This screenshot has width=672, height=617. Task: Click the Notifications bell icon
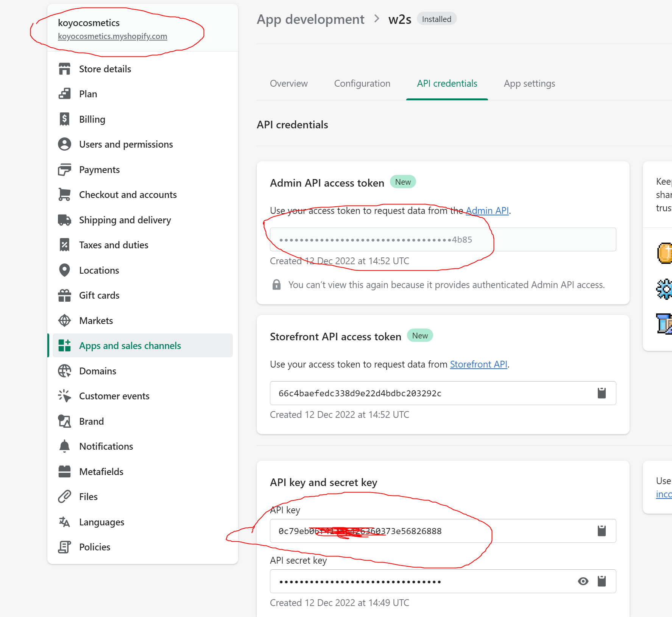(x=64, y=446)
